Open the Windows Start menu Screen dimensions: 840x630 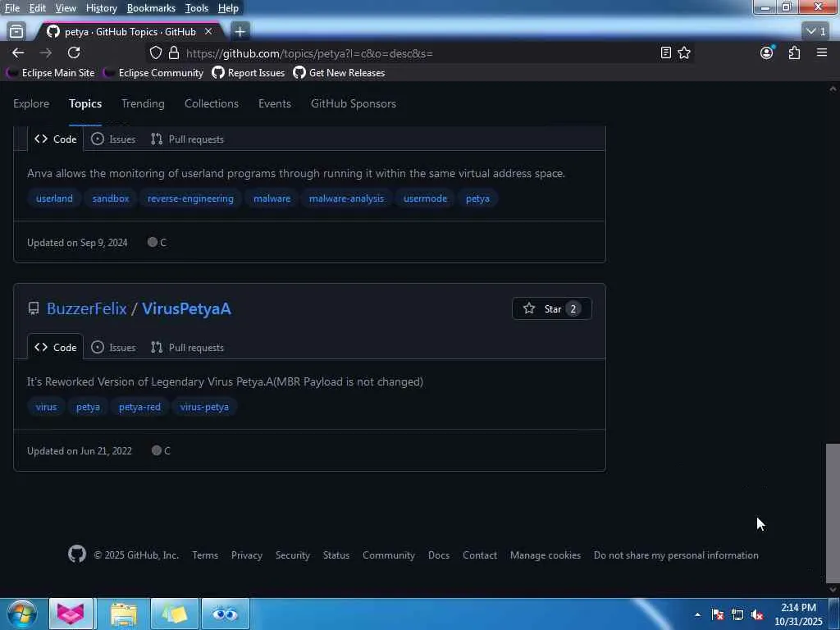21,614
